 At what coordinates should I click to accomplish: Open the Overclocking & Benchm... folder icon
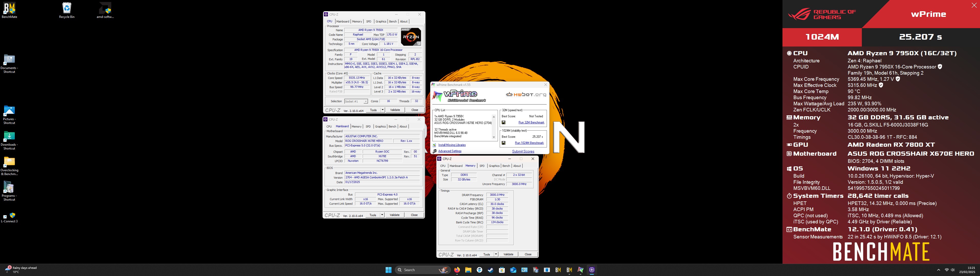coord(9,166)
